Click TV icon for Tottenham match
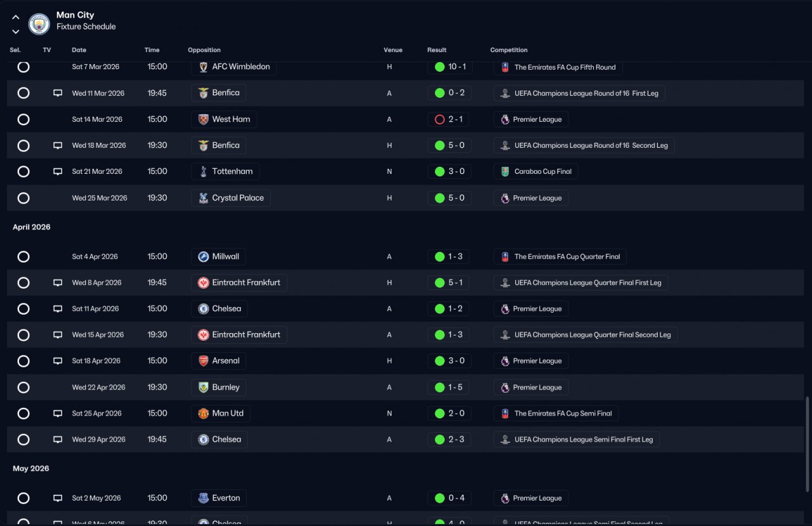This screenshot has height=526, width=812. click(x=58, y=171)
